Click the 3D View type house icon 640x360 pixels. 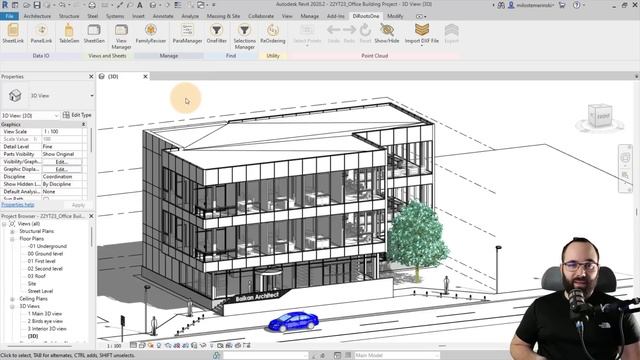click(x=15, y=96)
